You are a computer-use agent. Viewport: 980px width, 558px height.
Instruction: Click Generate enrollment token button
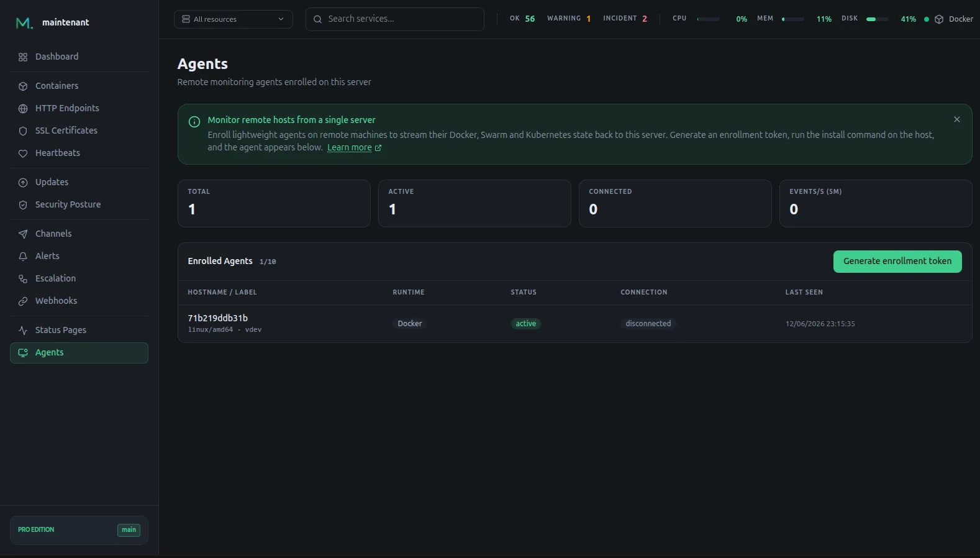(897, 262)
